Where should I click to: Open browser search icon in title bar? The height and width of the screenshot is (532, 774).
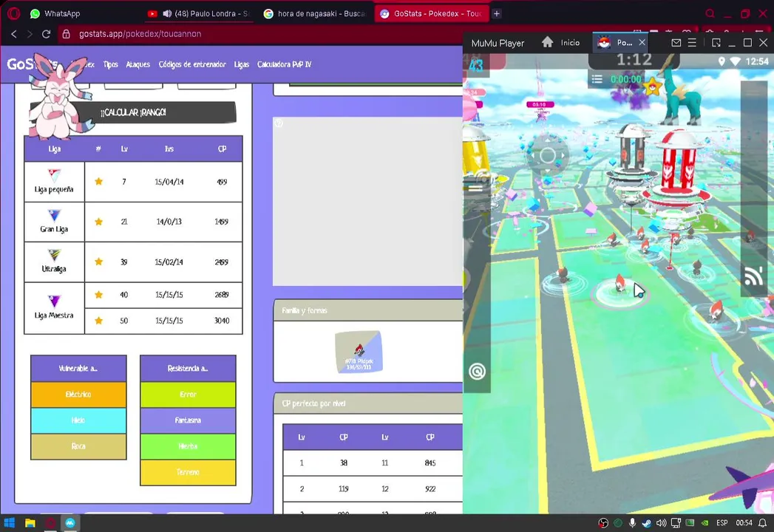pyautogui.click(x=710, y=14)
